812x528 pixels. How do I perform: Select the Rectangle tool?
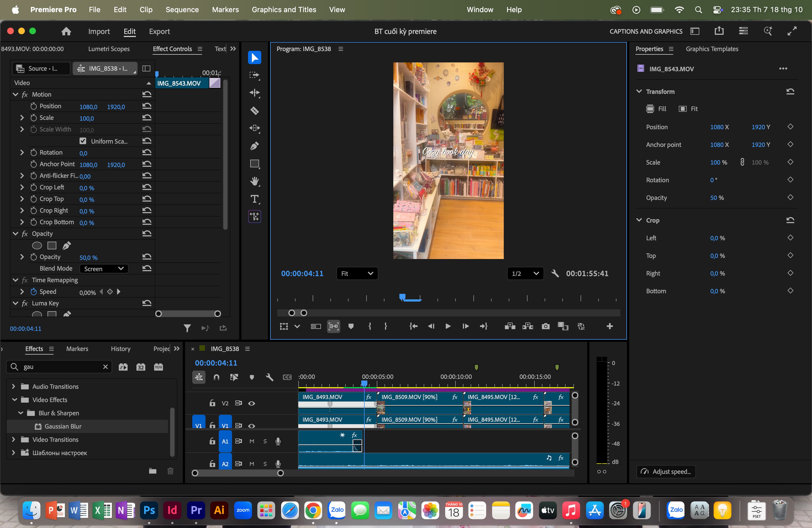[255, 164]
